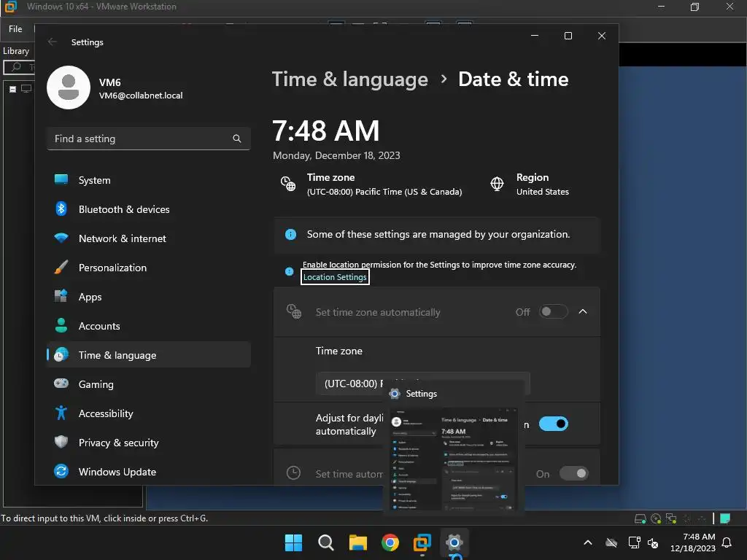
Task: Click VM6@collabnet.local account email
Action: (141, 96)
